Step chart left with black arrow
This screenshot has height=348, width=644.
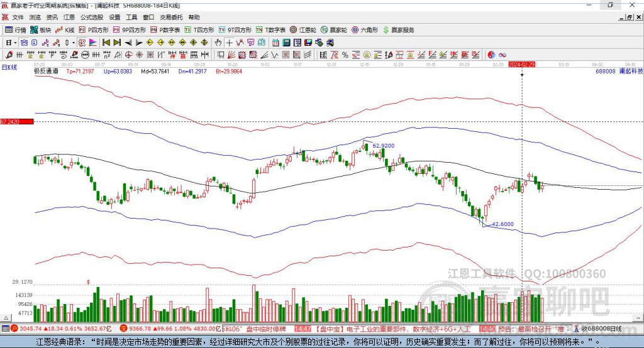click(128, 43)
